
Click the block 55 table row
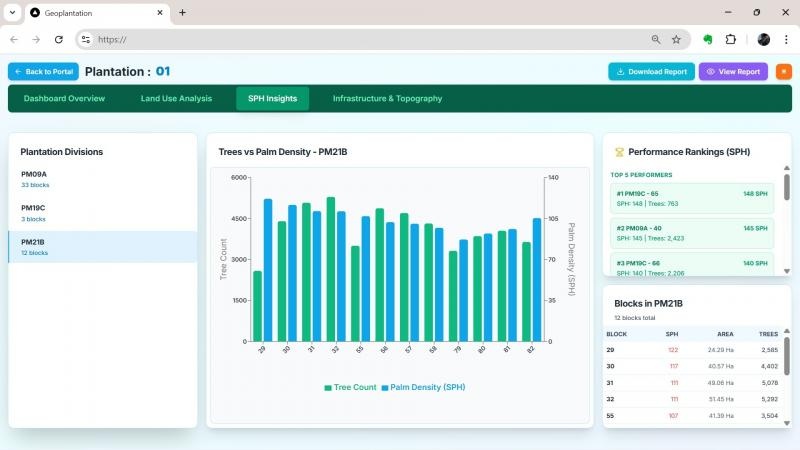click(692, 416)
